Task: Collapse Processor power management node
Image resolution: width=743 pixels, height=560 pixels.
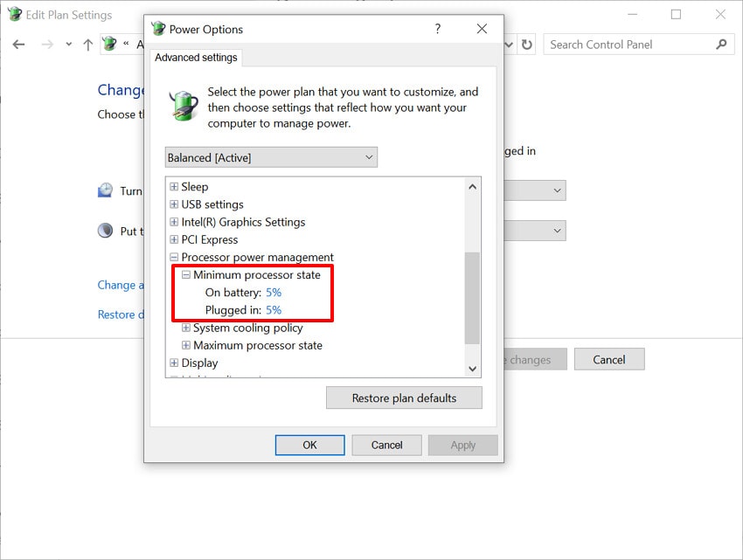Action: tap(174, 257)
